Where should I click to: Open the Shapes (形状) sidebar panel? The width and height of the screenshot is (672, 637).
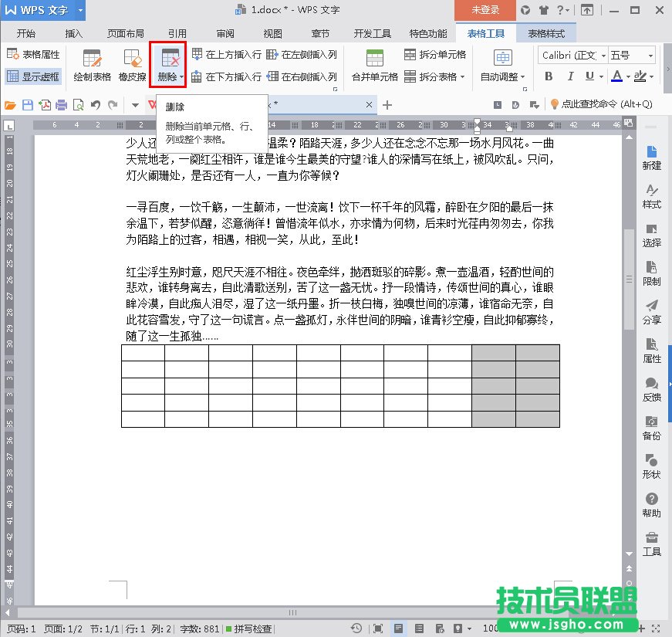651,466
